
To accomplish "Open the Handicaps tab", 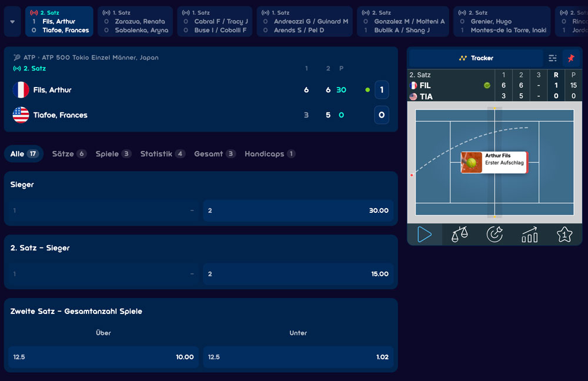I will point(270,153).
